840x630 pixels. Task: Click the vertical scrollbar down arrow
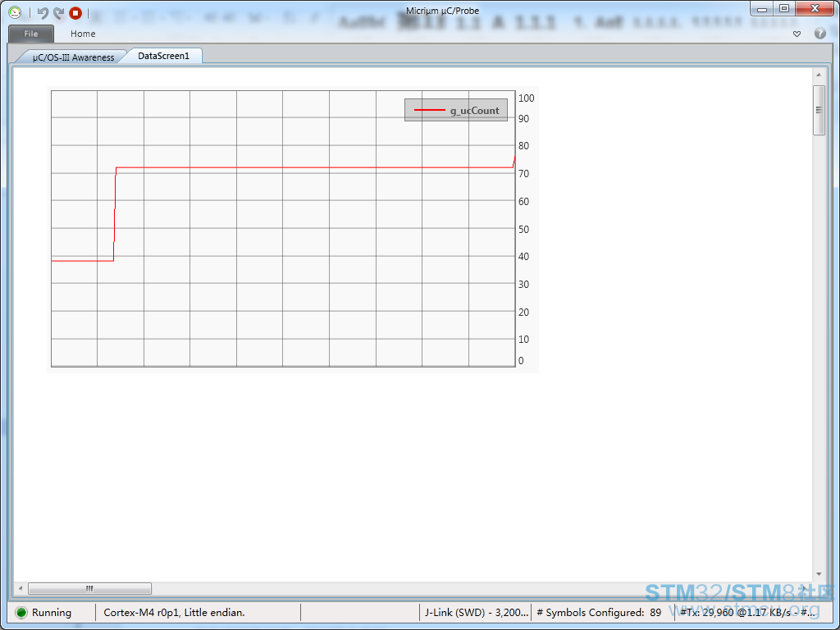[818, 574]
